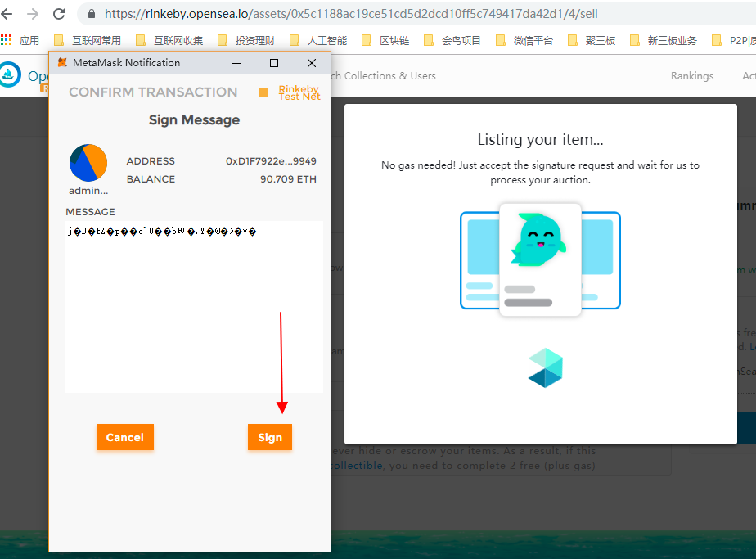
Task: Click the lock icon in address bar
Action: pos(92,14)
